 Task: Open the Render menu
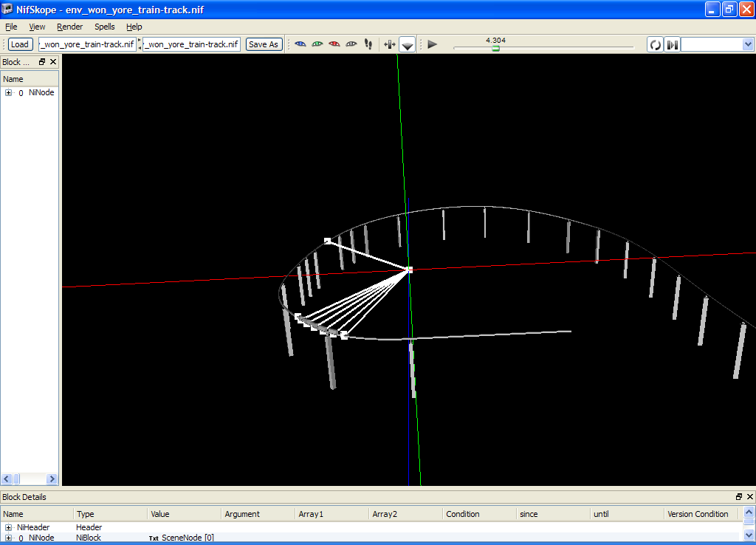[70, 27]
